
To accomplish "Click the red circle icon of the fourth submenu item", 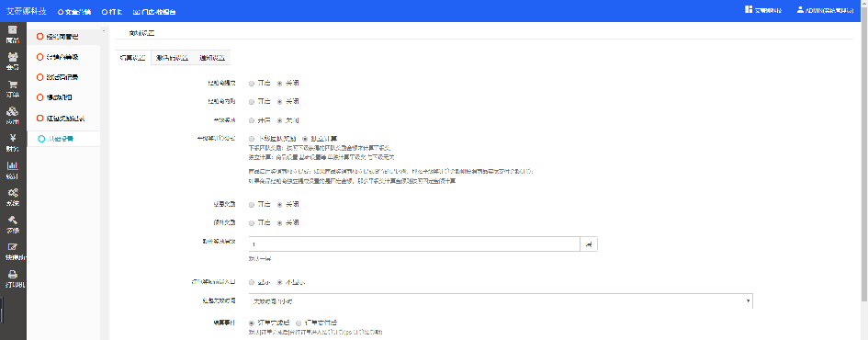I will pos(39,98).
